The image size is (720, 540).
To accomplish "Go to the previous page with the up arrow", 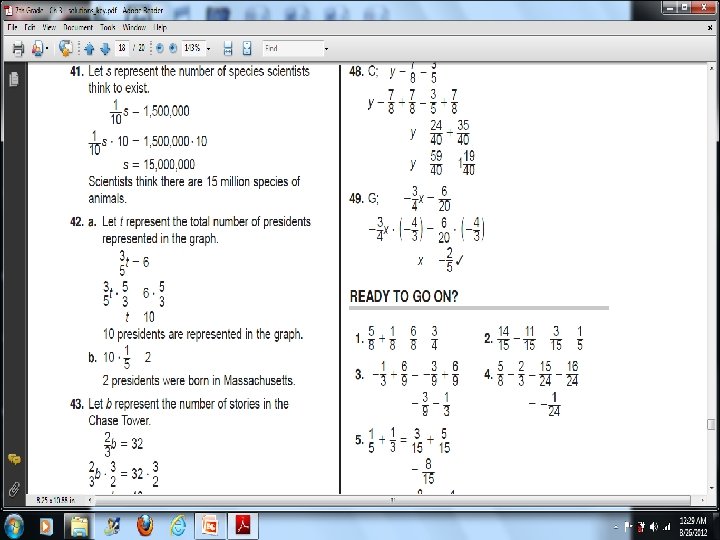I will point(90,49).
